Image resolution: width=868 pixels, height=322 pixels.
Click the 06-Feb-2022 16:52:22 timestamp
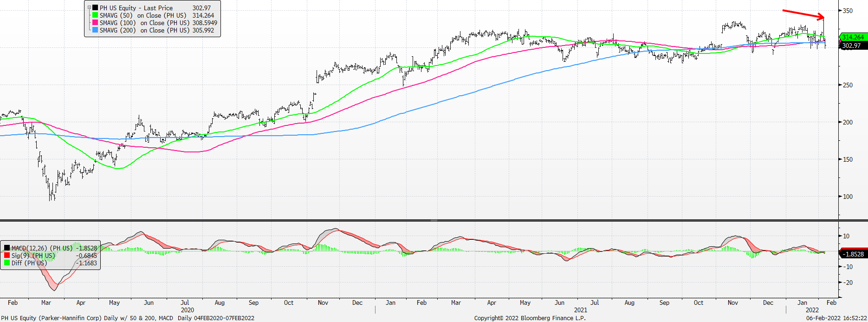coord(836,318)
